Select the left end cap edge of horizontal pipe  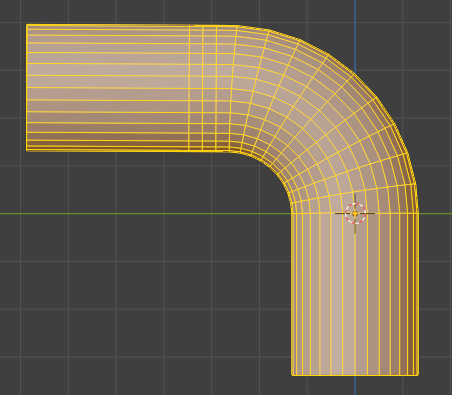point(27,88)
